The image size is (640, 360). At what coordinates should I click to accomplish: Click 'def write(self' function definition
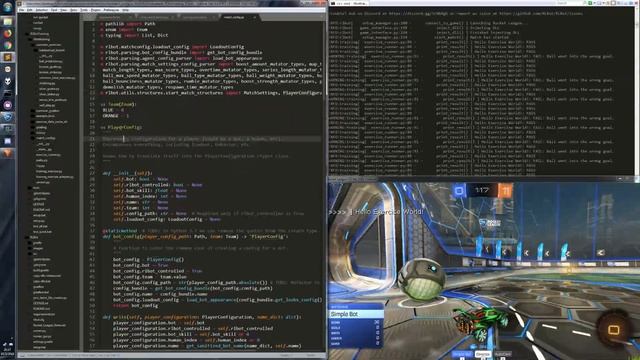[x=202, y=317]
